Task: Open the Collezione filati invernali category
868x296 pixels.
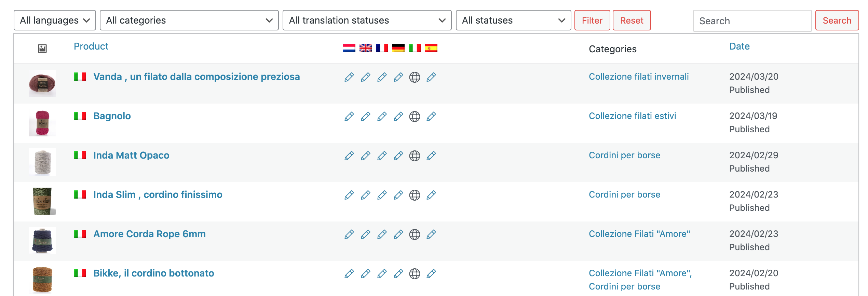Action: (x=638, y=77)
